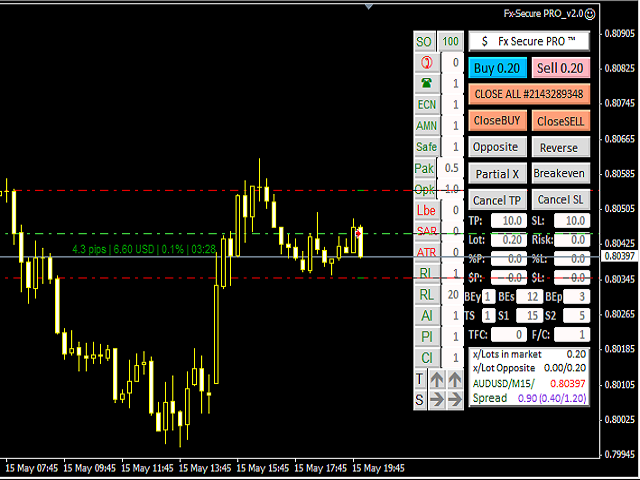
Task: Click the right up arrow in T row
Action: 455,380
